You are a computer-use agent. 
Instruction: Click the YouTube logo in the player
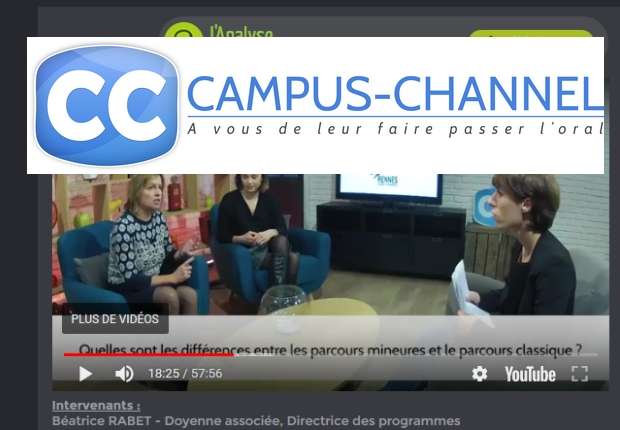(x=530, y=374)
